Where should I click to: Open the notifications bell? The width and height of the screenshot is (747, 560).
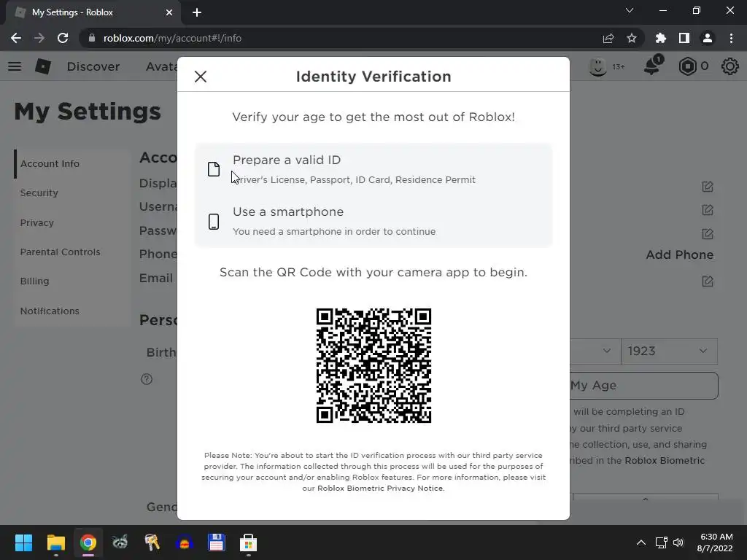[x=652, y=66]
